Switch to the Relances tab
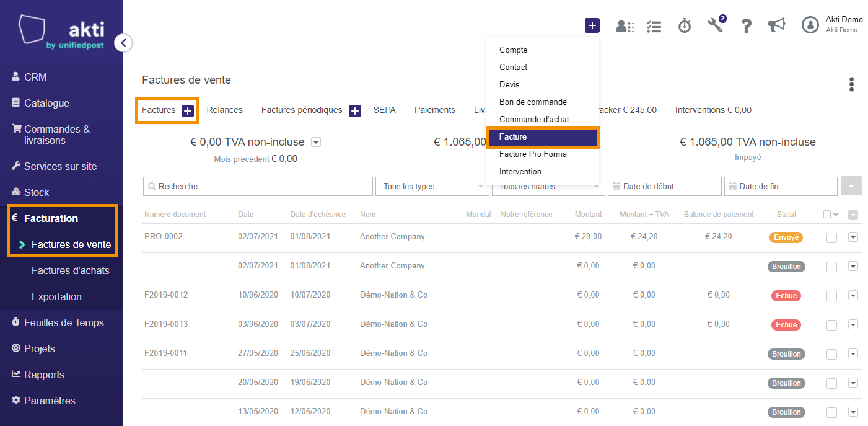 [225, 110]
